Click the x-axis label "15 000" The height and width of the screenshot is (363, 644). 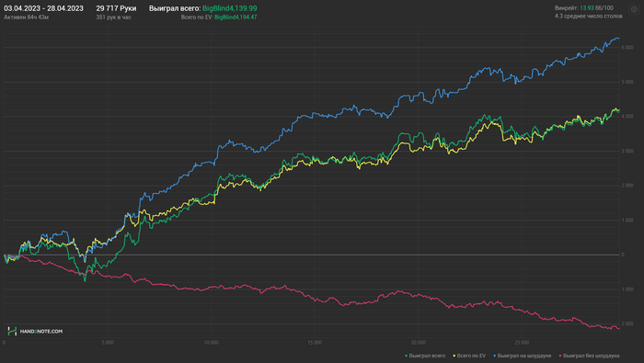(x=315, y=343)
